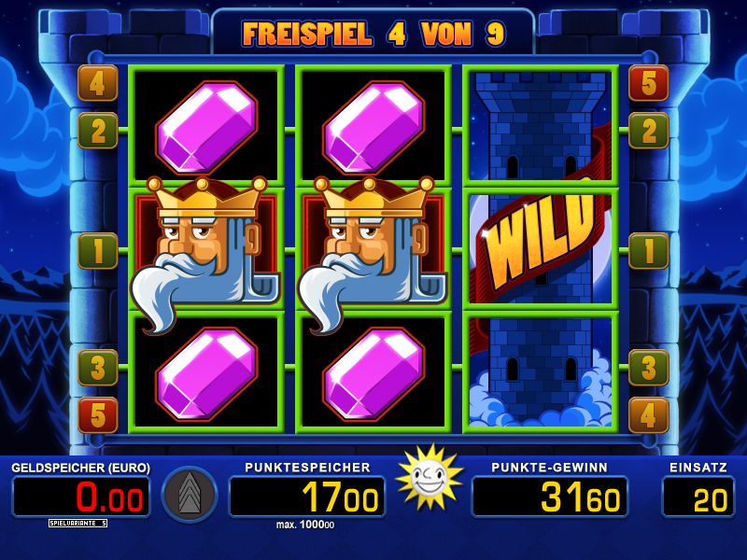Select the left payline 1 marker
This screenshot has width=747, height=560.
point(98,251)
